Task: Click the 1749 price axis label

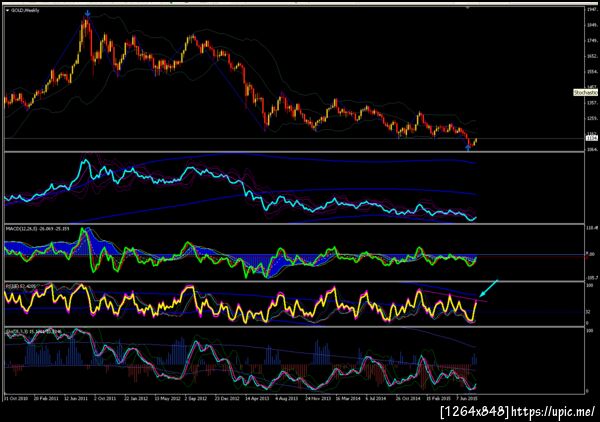Action: point(592,40)
